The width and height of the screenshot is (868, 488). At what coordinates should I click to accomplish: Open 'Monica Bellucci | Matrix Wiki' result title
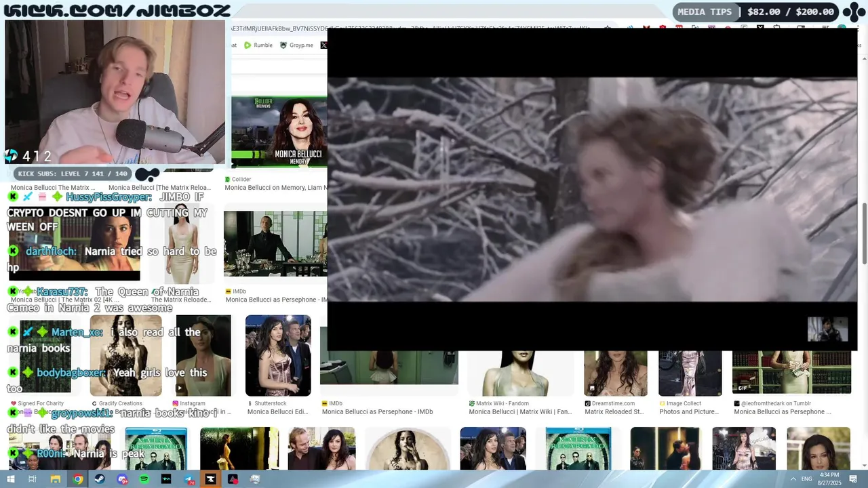tap(520, 411)
